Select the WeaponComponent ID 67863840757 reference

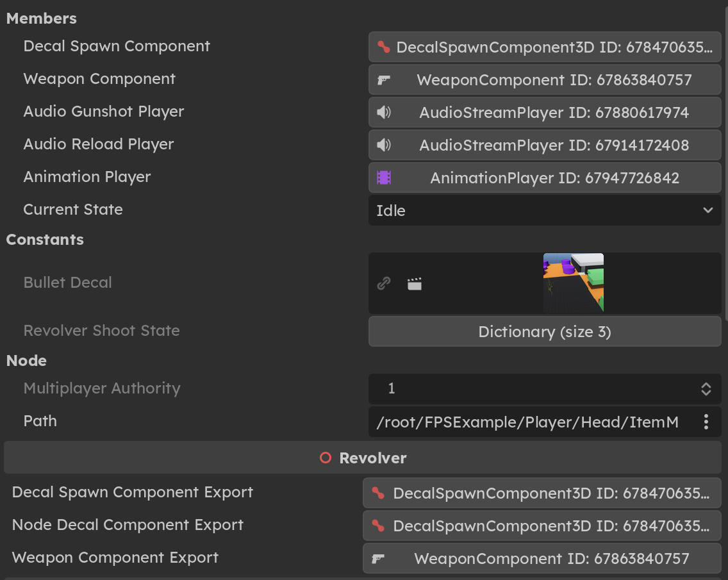[552, 79]
